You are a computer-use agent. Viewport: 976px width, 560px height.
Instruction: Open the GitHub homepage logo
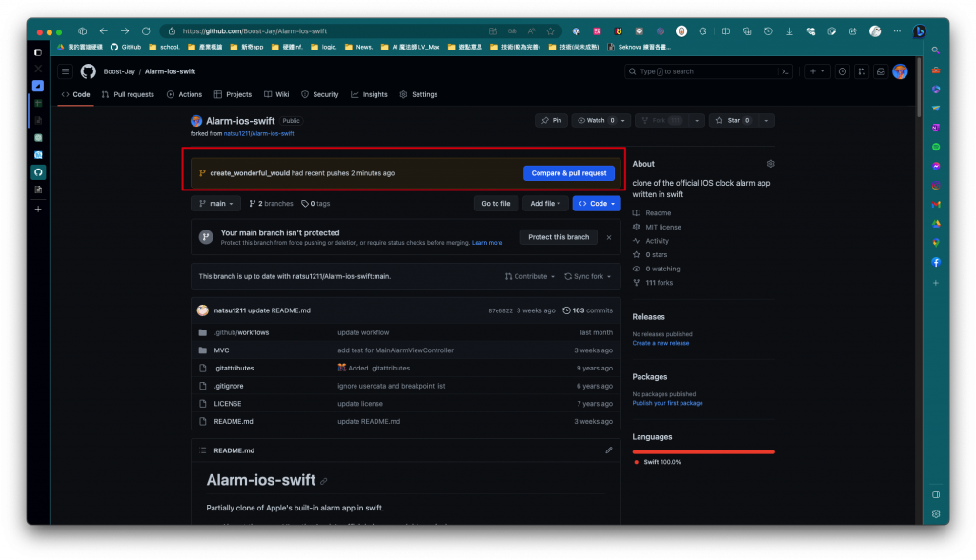tap(89, 71)
